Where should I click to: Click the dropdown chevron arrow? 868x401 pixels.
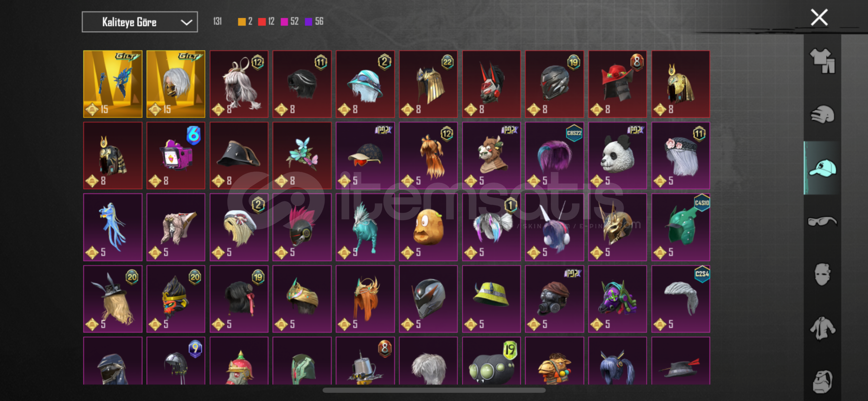[186, 22]
